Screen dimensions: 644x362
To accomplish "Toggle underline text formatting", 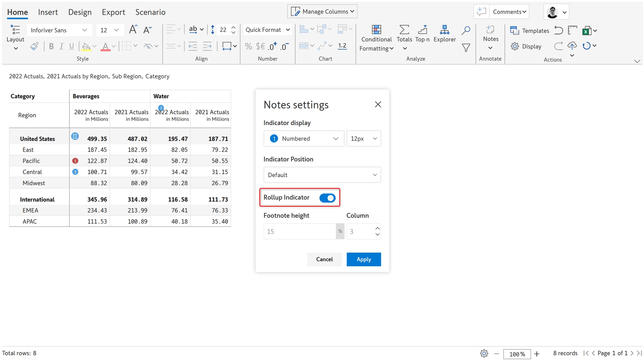I will pos(72,46).
